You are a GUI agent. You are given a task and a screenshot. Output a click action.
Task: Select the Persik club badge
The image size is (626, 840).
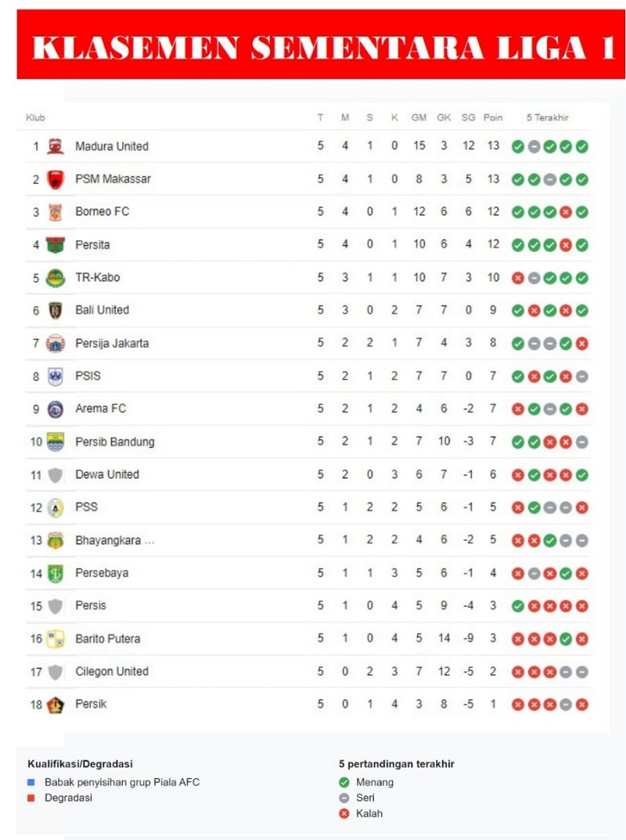tap(55, 705)
